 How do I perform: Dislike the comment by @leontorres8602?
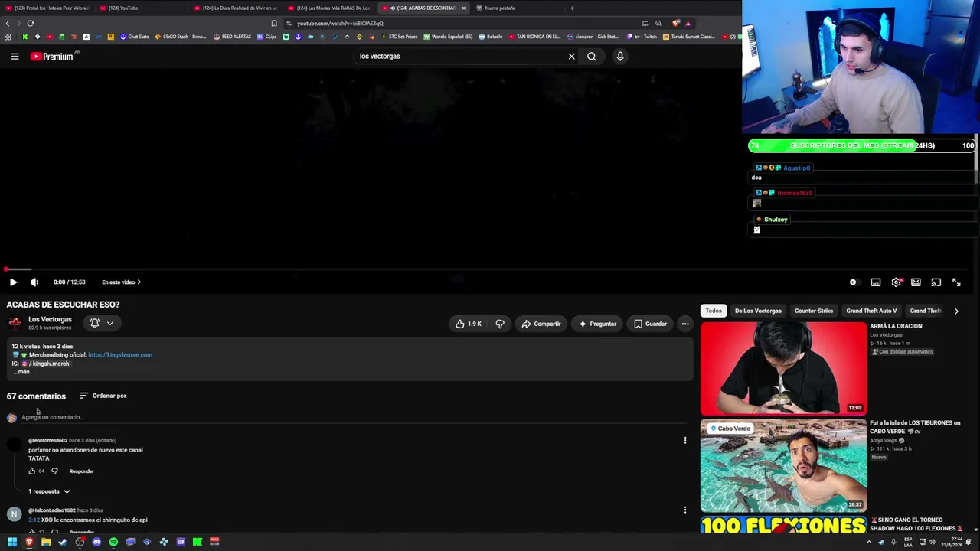pos(54,471)
